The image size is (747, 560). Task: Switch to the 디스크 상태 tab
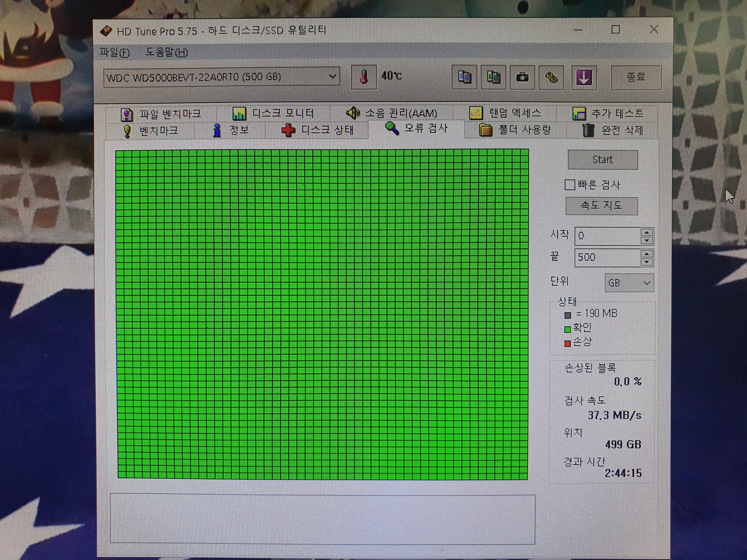point(318,130)
